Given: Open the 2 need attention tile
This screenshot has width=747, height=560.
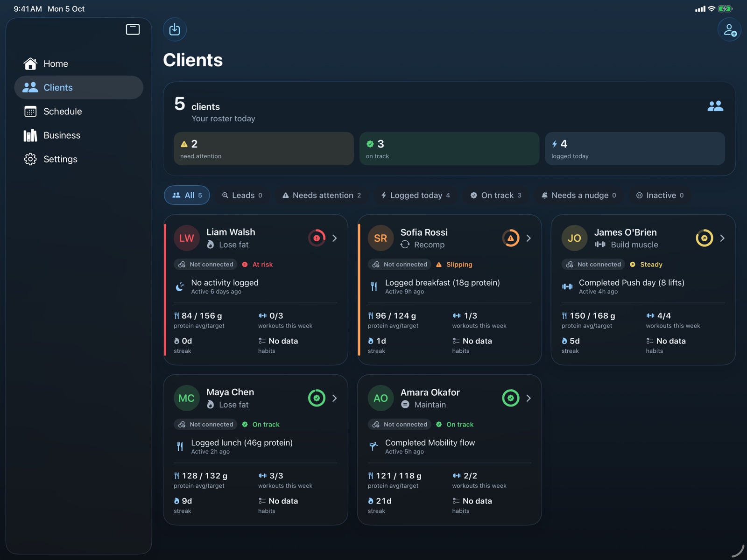Looking at the screenshot, I should [264, 148].
